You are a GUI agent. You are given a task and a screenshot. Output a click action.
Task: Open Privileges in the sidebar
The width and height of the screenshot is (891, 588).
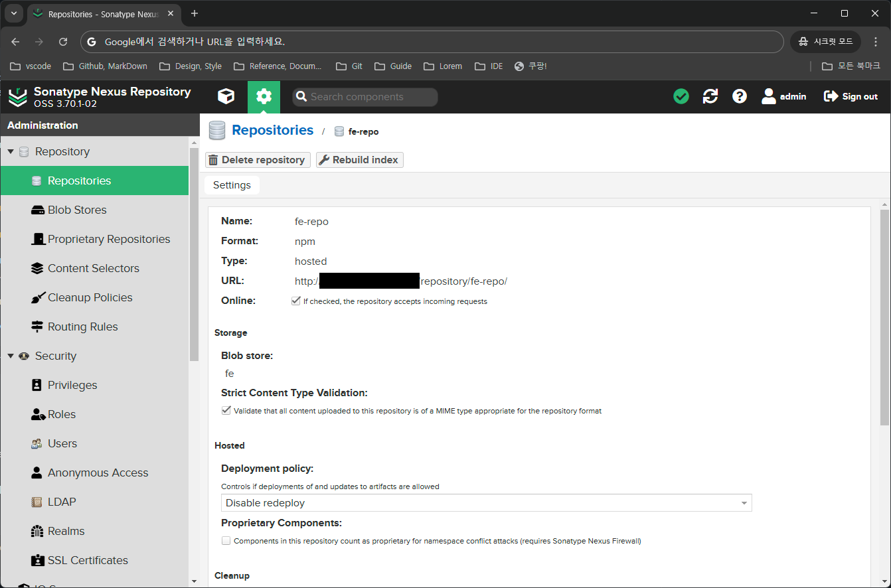click(x=94, y=385)
